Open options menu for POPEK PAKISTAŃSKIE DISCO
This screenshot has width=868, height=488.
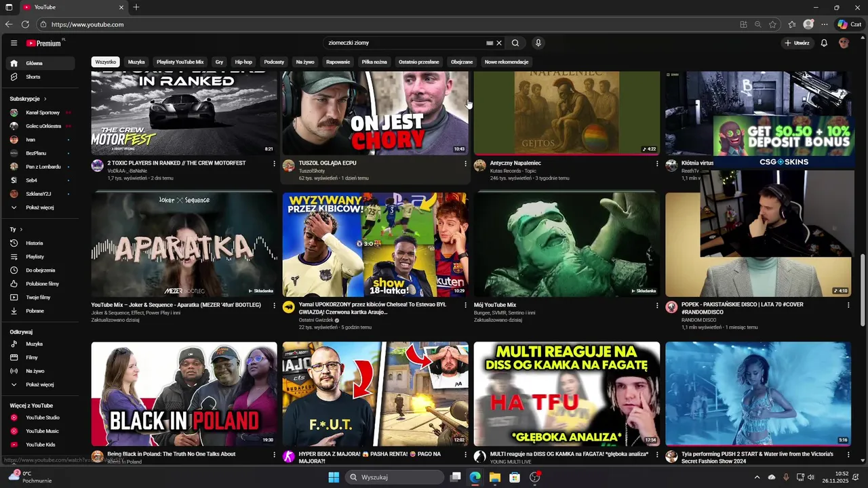pos(848,305)
